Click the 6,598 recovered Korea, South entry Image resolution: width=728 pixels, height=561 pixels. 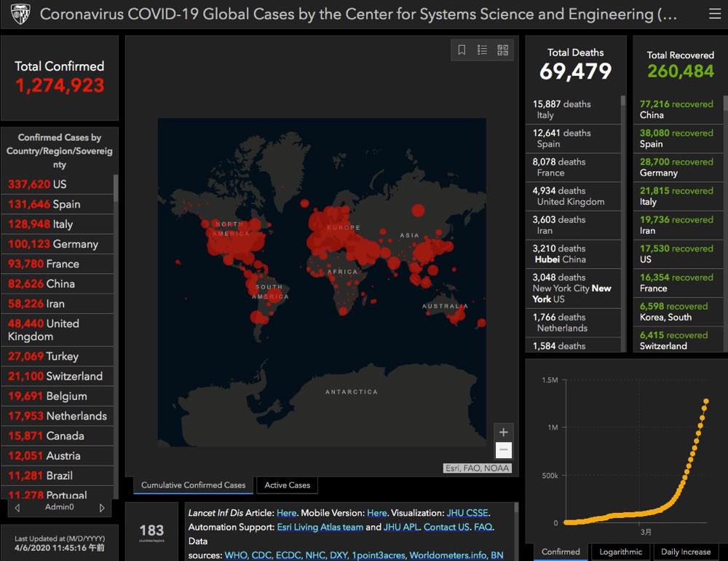(678, 311)
